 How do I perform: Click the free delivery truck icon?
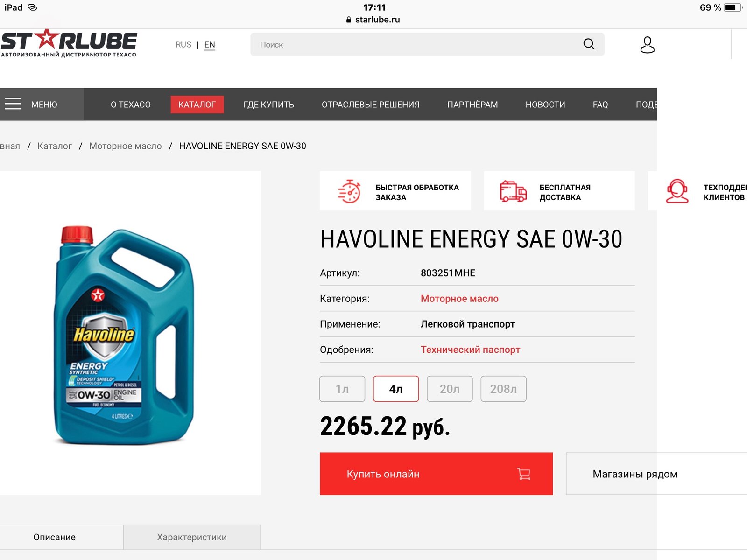[513, 191]
